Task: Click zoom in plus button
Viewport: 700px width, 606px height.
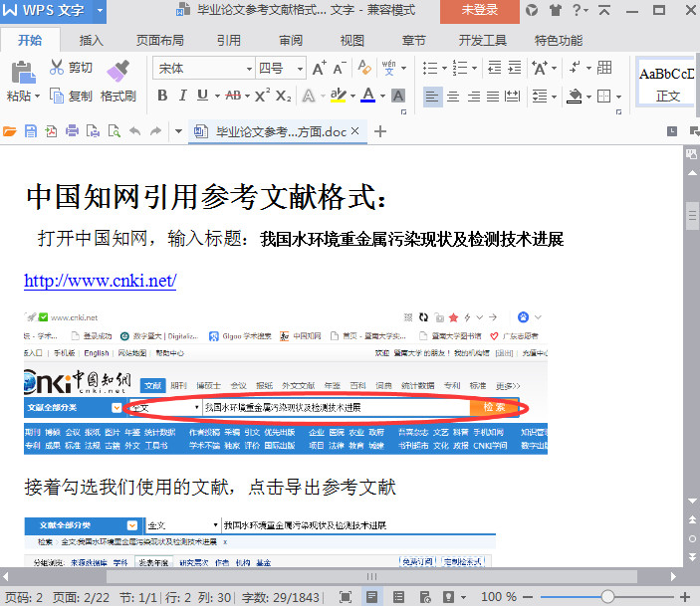Action: pyautogui.click(x=685, y=597)
